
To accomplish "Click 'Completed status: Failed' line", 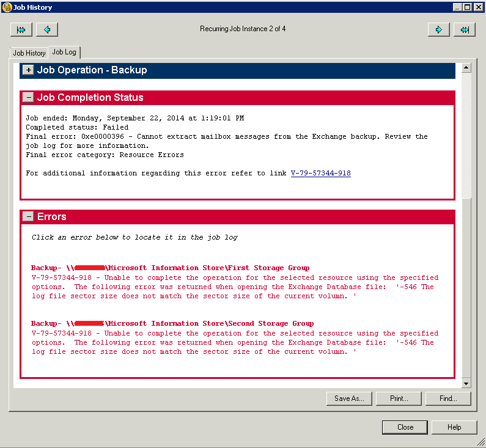I will click(77, 127).
